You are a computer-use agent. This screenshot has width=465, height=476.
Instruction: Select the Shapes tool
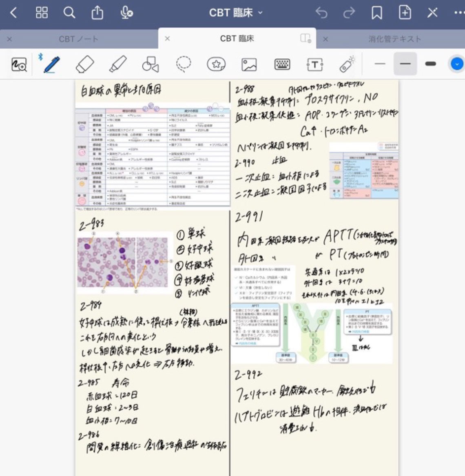click(x=151, y=64)
